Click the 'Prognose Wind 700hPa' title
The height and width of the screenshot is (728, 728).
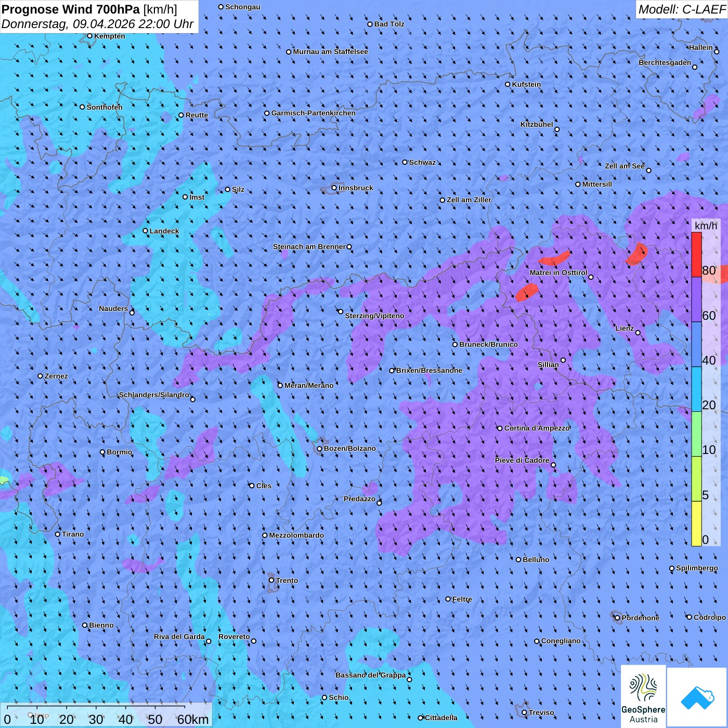(71, 9)
